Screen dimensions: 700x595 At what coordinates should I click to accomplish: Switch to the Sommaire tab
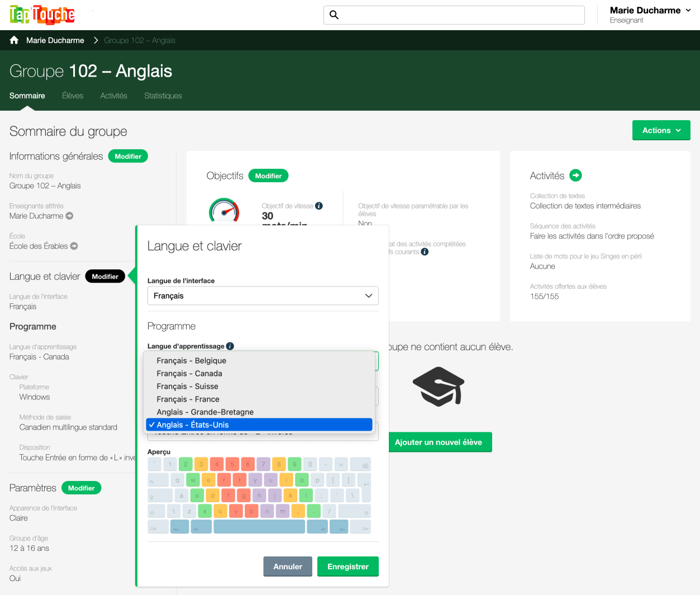coord(27,96)
